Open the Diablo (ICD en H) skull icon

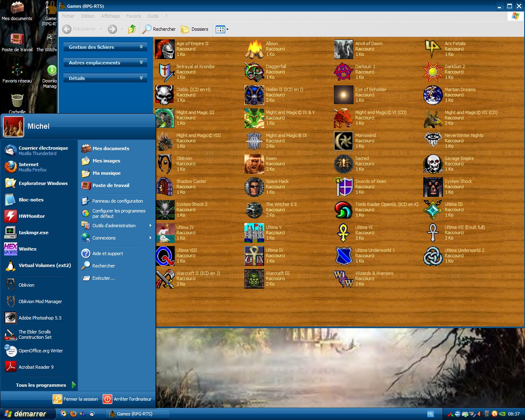tap(165, 95)
